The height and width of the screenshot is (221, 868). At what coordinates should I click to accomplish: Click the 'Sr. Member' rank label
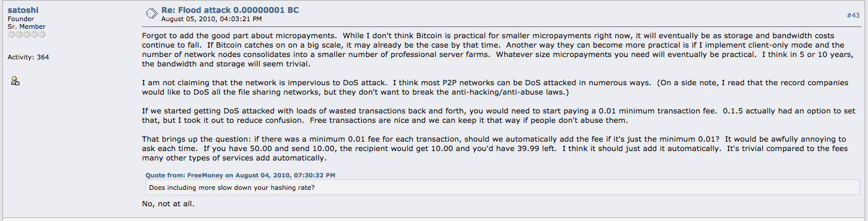[26, 26]
